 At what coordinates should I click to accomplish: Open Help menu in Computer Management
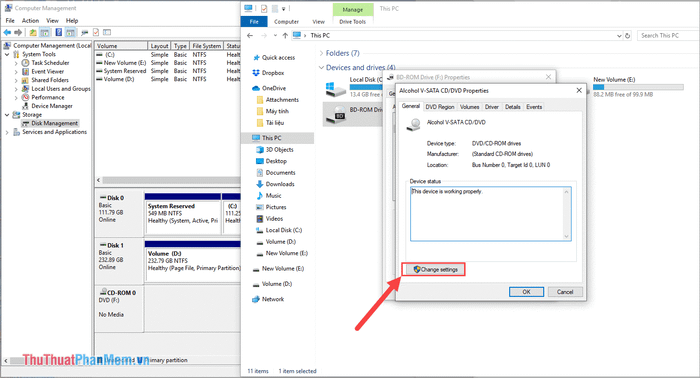[x=72, y=21]
